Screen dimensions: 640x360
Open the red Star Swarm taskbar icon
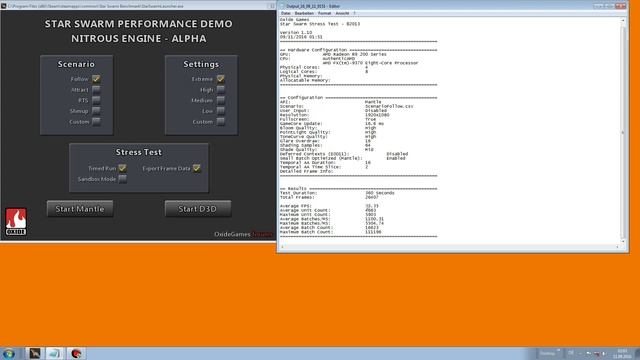(x=76, y=353)
